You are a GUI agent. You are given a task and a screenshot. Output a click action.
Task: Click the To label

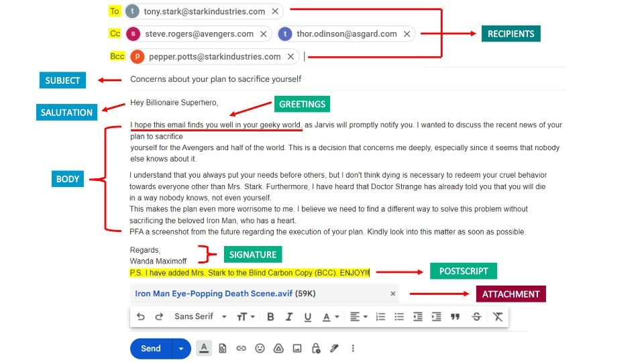click(115, 11)
